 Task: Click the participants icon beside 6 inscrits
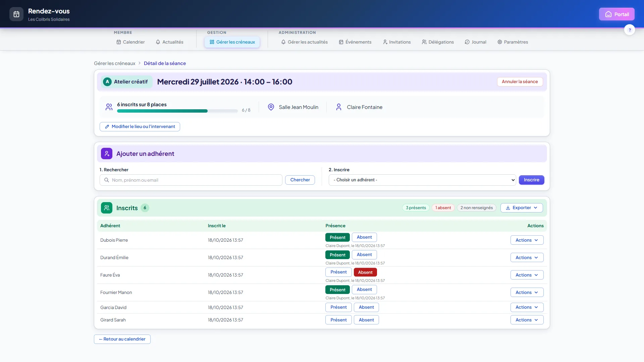click(x=109, y=107)
